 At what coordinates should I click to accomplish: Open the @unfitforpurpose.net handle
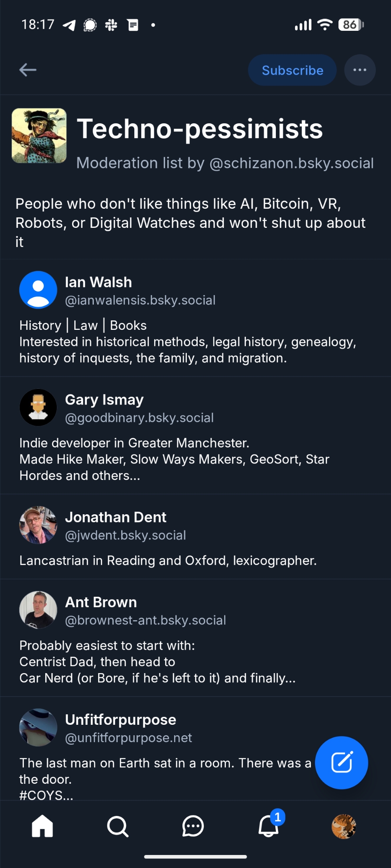tap(128, 738)
